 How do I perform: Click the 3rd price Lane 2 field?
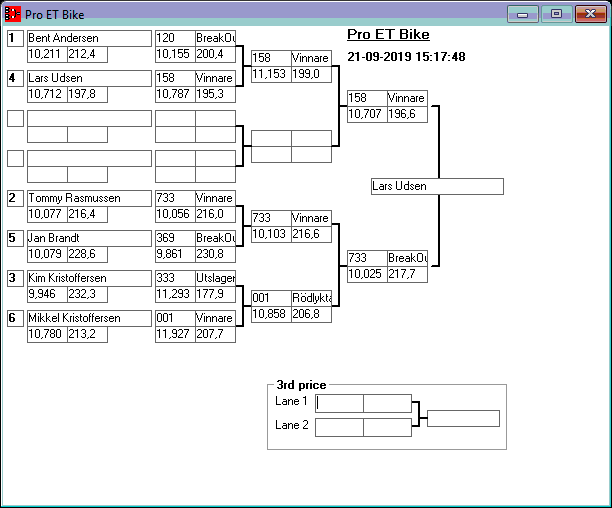(x=339, y=427)
